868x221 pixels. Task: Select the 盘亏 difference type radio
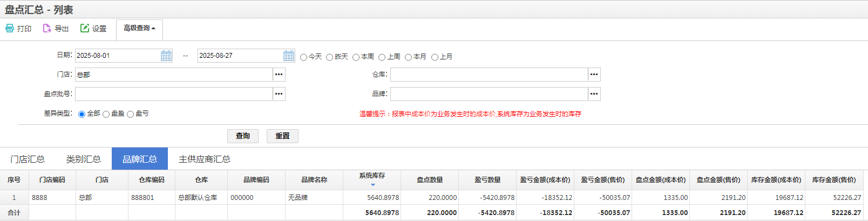[x=131, y=115]
